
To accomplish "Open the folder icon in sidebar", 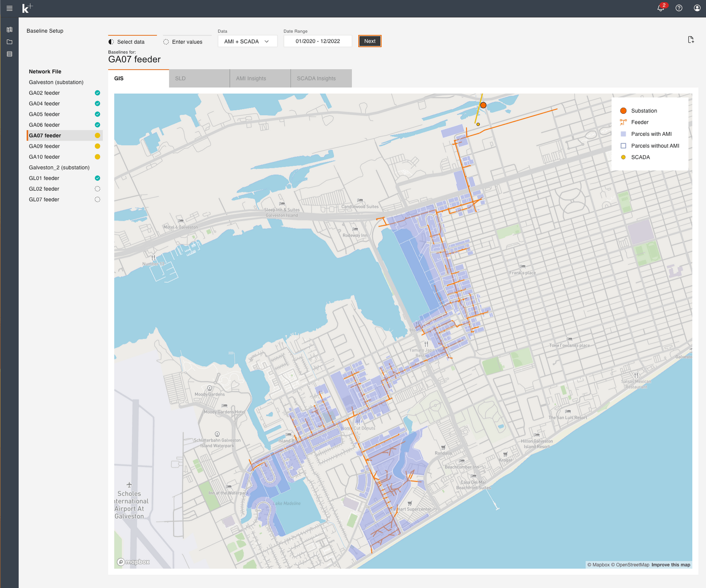I will (9, 42).
